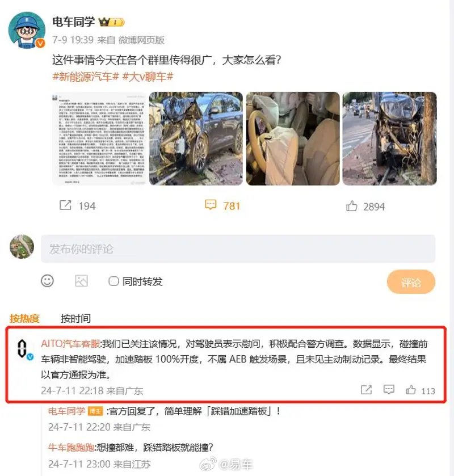Click the repost icon showing 194

tap(65, 205)
